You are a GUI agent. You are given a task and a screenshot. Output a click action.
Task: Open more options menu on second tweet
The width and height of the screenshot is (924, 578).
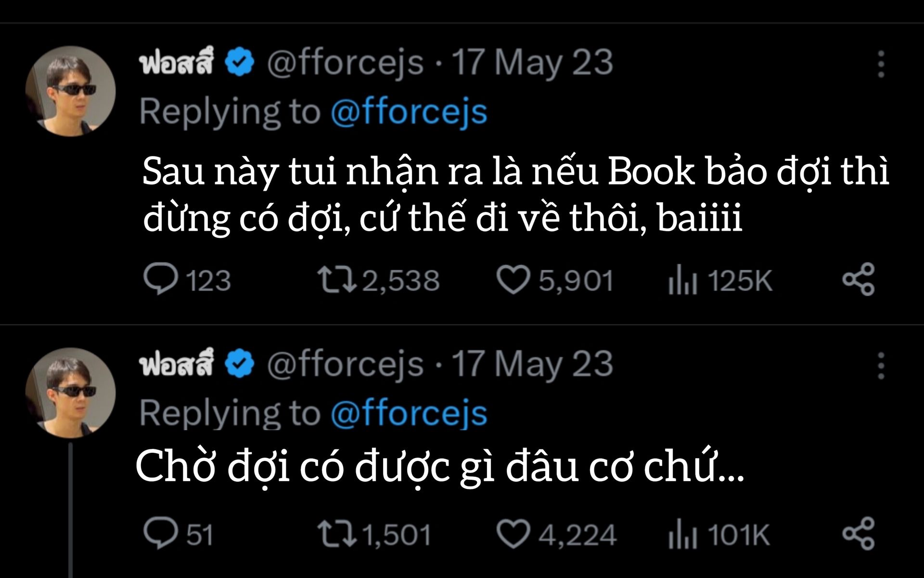pyautogui.click(x=881, y=366)
